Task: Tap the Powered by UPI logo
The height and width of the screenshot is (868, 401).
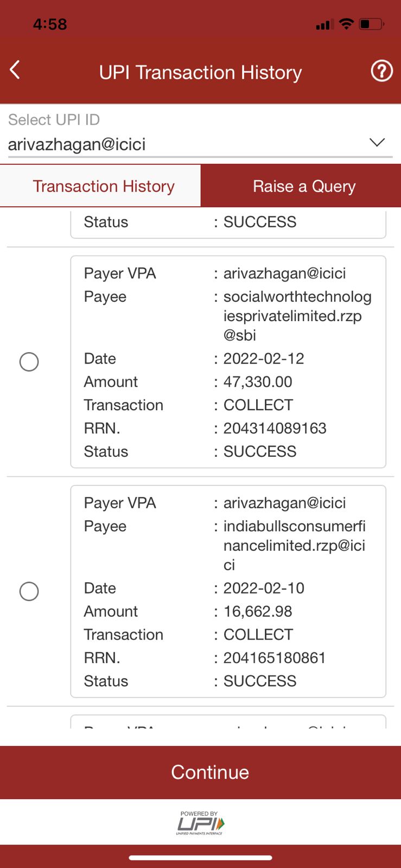Action: pos(200,823)
